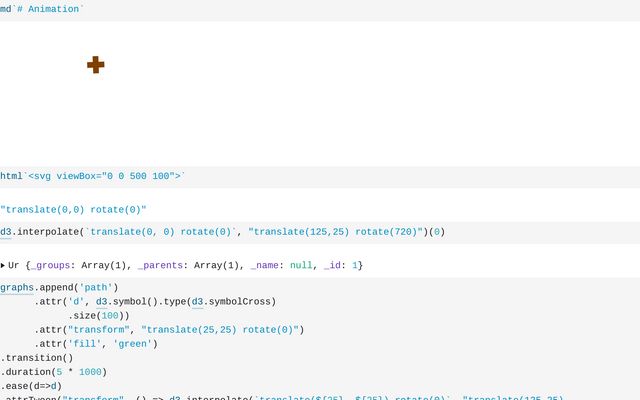The height and width of the screenshot is (400, 640).
Task: Expand the Ur object disclosure triangle
Action: [4, 265]
